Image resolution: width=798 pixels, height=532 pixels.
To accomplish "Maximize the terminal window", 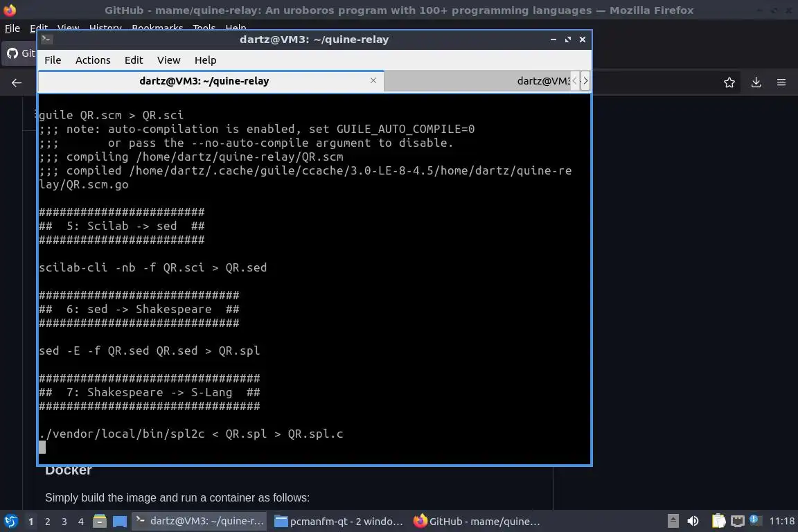I will pos(568,39).
